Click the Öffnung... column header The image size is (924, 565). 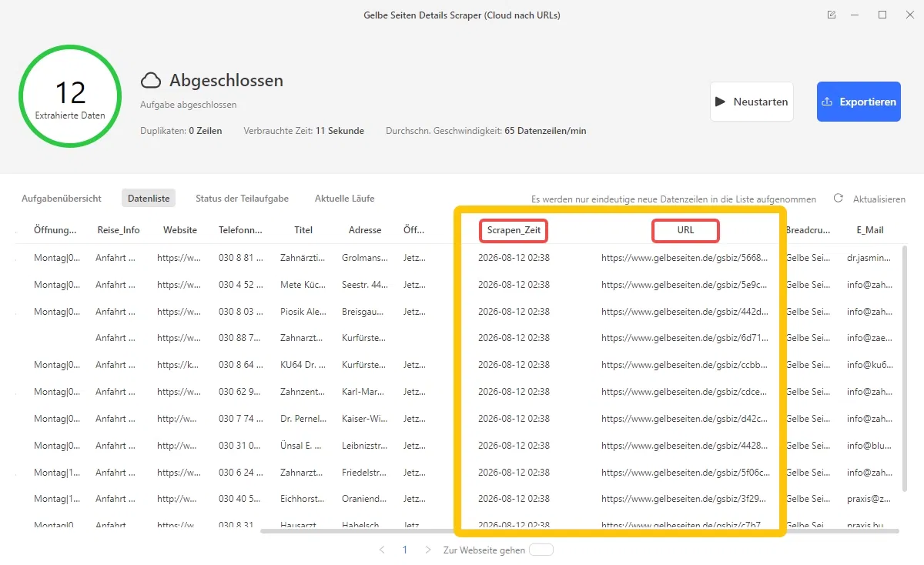pyautogui.click(x=55, y=230)
